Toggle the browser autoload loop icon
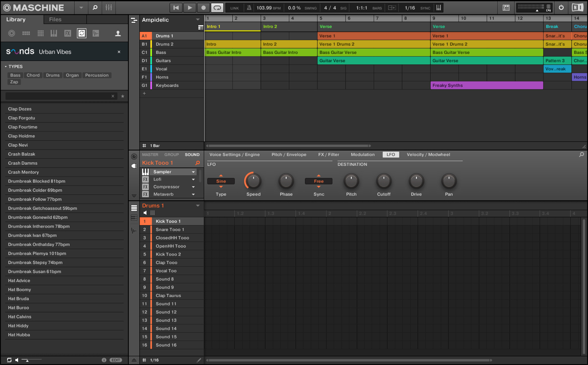 9,360
